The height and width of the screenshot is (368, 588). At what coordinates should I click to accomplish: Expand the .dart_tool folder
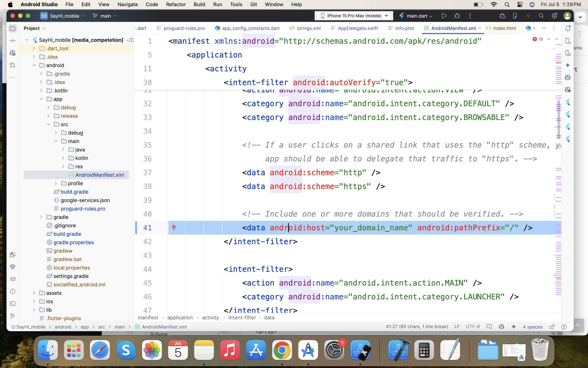(x=34, y=48)
